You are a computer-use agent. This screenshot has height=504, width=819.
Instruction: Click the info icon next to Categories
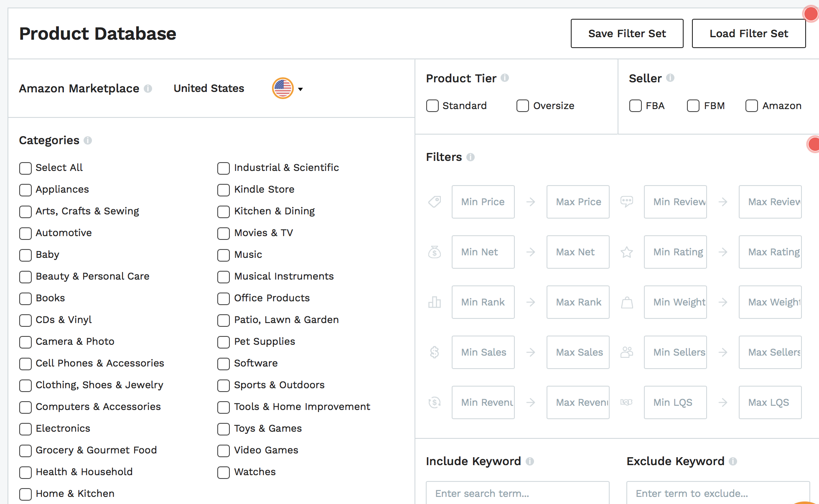[88, 140]
